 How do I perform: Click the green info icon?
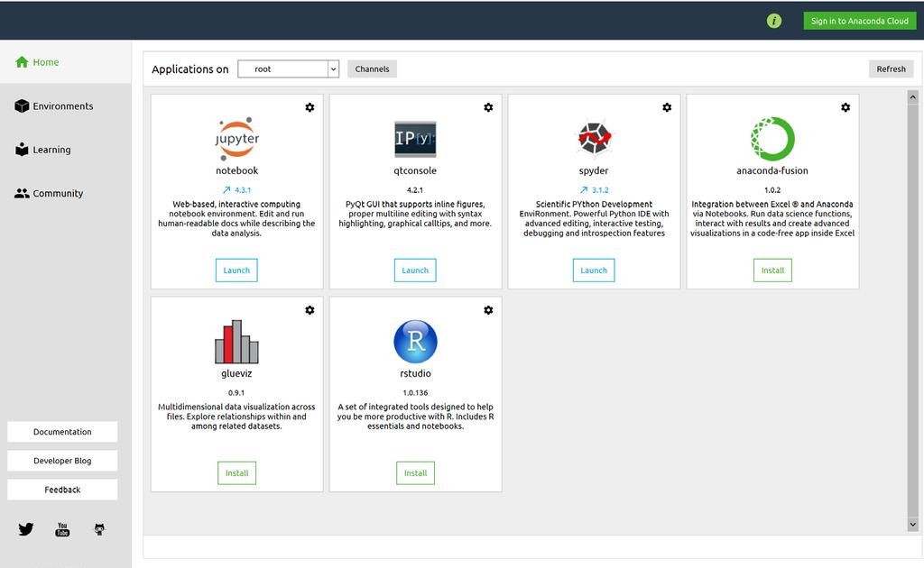[x=773, y=22]
